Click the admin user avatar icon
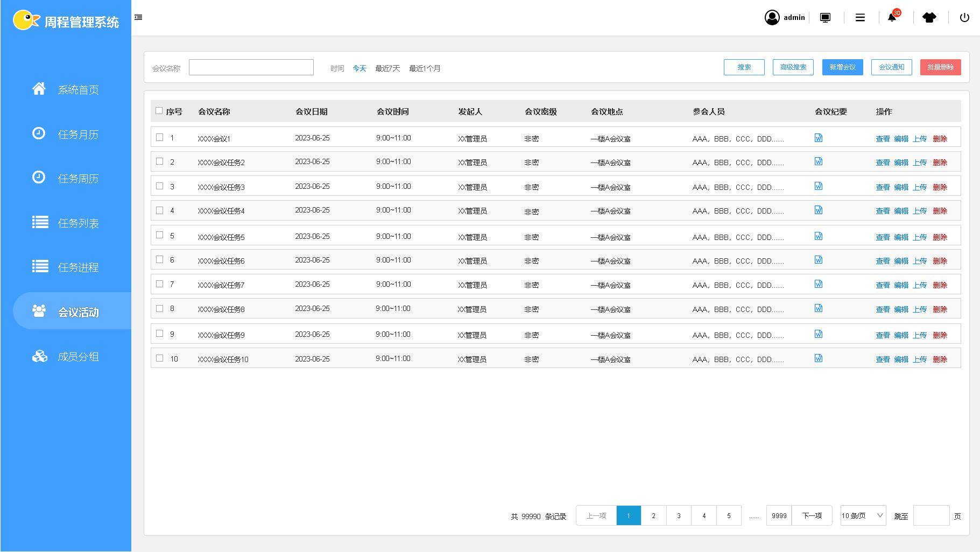 tap(772, 17)
